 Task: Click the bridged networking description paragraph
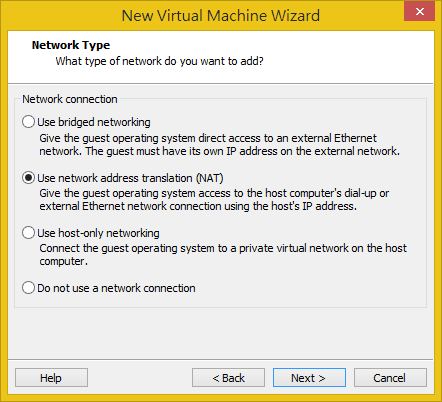[x=219, y=145]
